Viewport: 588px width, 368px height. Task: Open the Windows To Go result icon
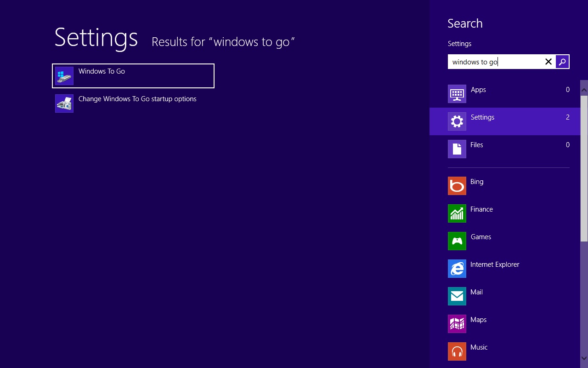pos(64,76)
